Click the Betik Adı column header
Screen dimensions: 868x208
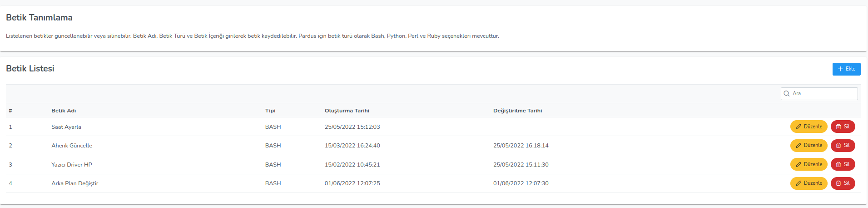(64, 111)
